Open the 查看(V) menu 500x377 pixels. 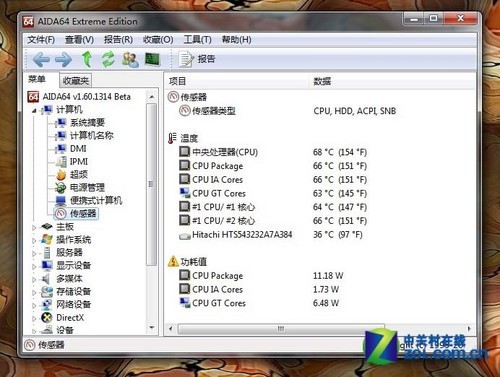pyautogui.click(x=79, y=40)
